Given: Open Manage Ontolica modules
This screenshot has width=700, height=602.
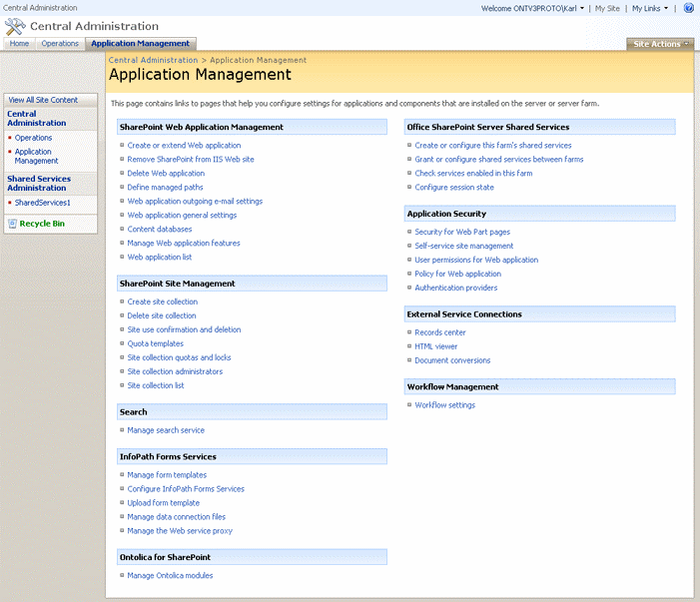Looking at the screenshot, I should coord(170,576).
